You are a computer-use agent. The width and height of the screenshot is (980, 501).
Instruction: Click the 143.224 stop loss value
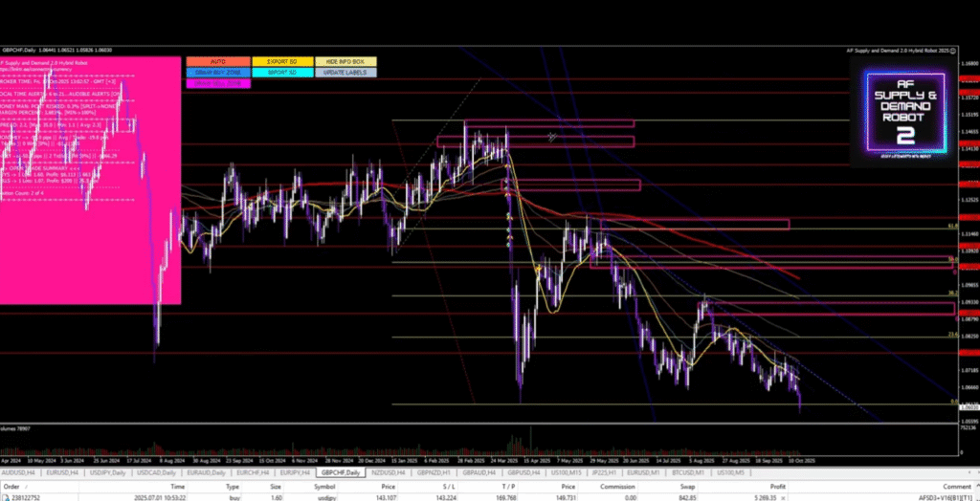pos(446,497)
